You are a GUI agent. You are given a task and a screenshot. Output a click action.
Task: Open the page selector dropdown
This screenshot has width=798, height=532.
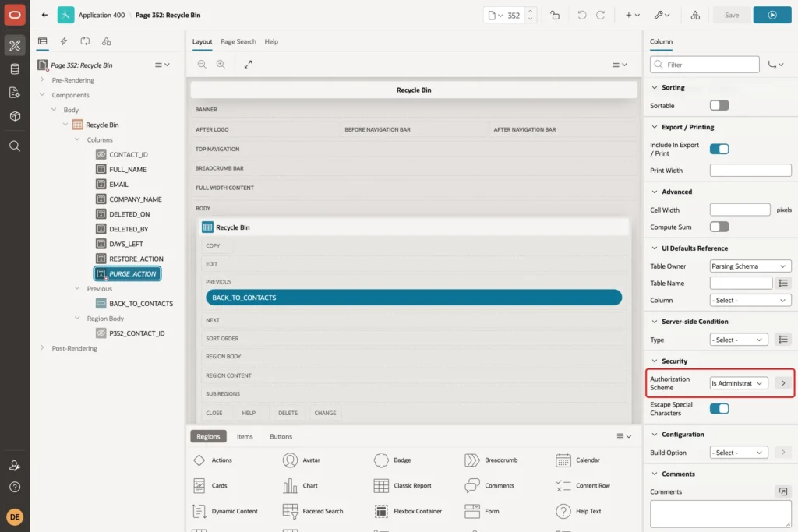pyautogui.click(x=496, y=16)
